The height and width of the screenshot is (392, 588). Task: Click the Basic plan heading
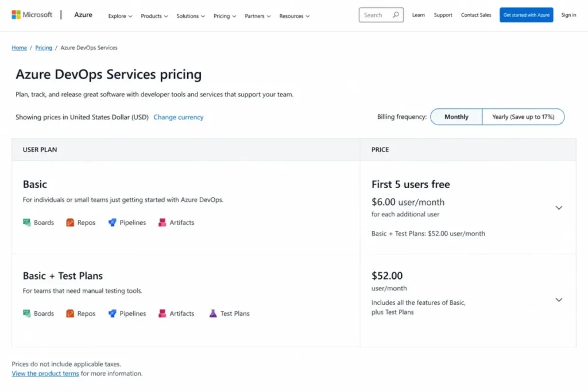[35, 184]
